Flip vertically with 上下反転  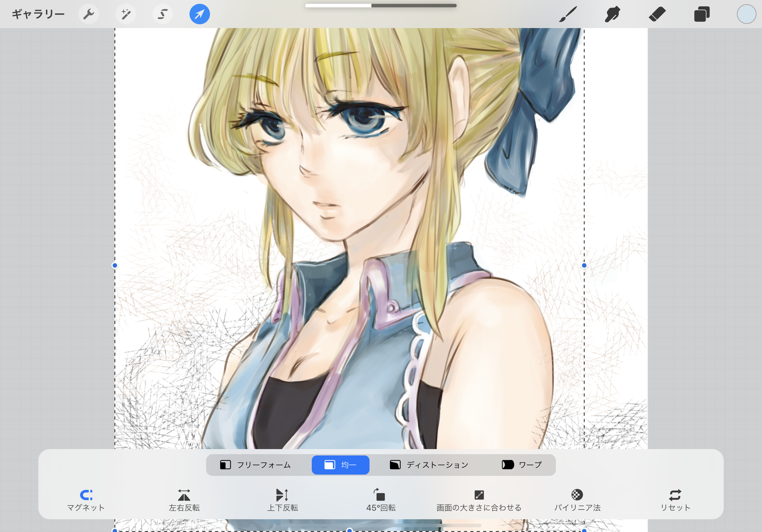(x=282, y=500)
